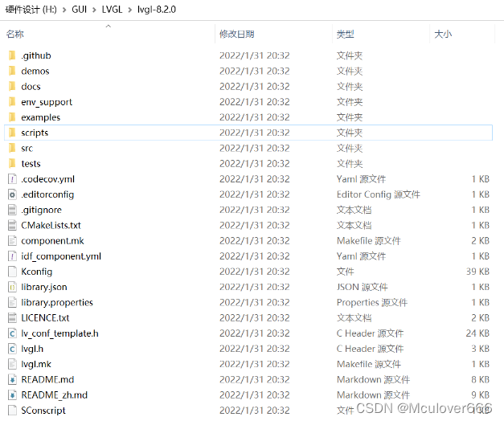Image resolution: width=504 pixels, height=421 pixels.
Task: Select the file named component.mk
Action: [52, 241]
